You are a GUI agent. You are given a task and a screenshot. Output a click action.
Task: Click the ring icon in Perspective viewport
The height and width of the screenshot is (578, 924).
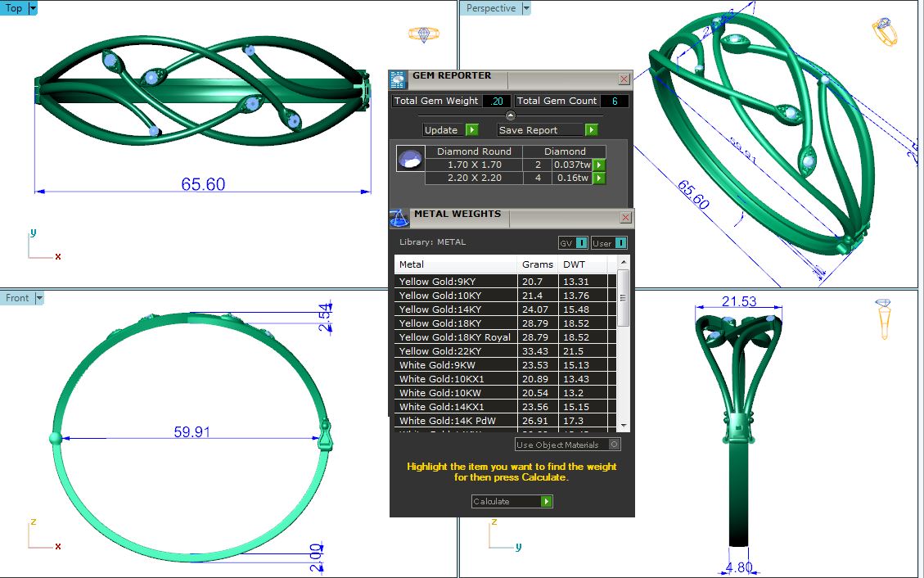885,33
